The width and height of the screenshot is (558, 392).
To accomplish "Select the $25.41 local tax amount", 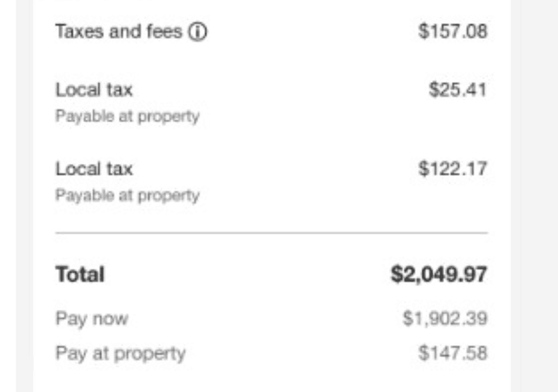I will (457, 90).
